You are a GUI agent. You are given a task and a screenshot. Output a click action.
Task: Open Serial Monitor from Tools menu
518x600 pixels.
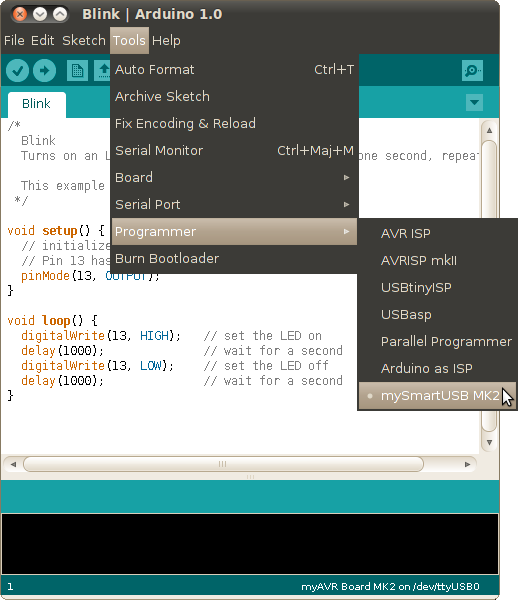[234, 150]
